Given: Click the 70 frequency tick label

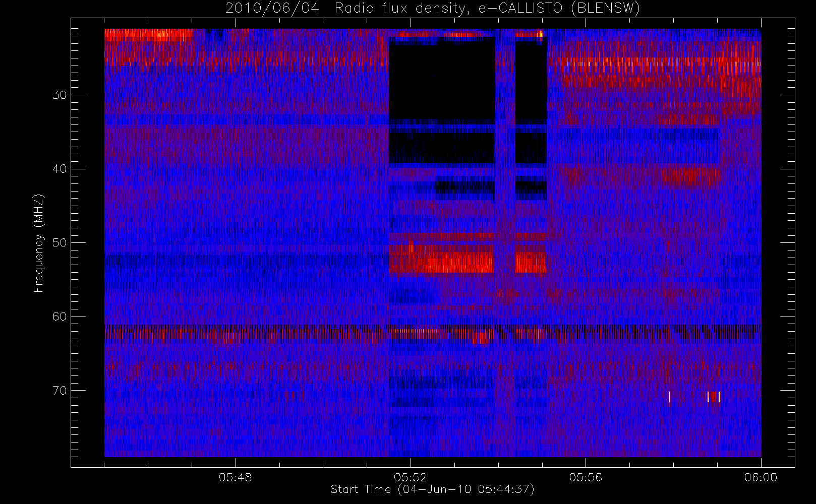Looking at the screenshot, I should (60, 391).
